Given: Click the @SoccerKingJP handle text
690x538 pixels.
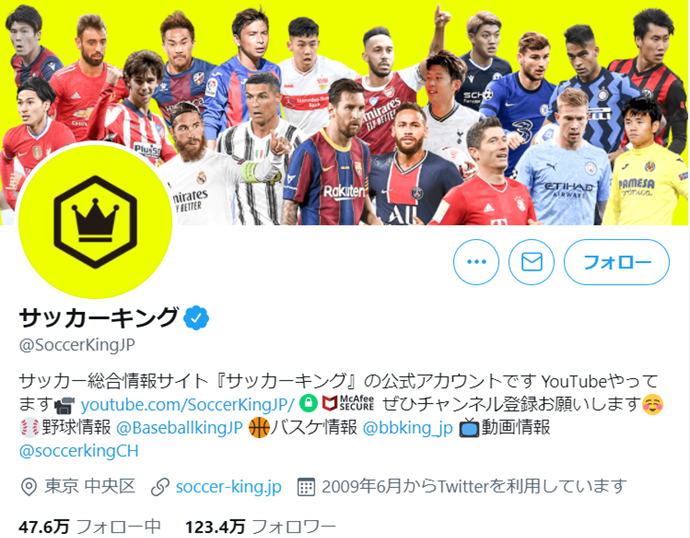Looking at the screenshot, I should [77, 345].
